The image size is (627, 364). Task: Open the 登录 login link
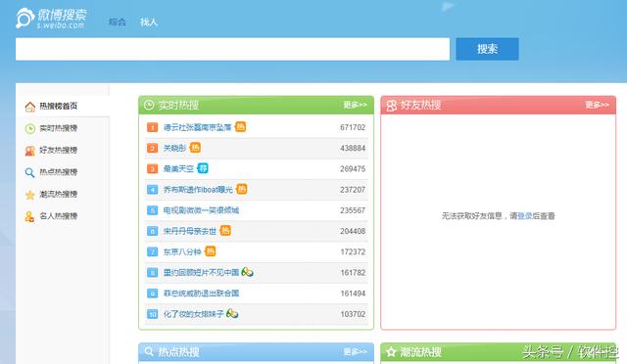coord(525,216)
